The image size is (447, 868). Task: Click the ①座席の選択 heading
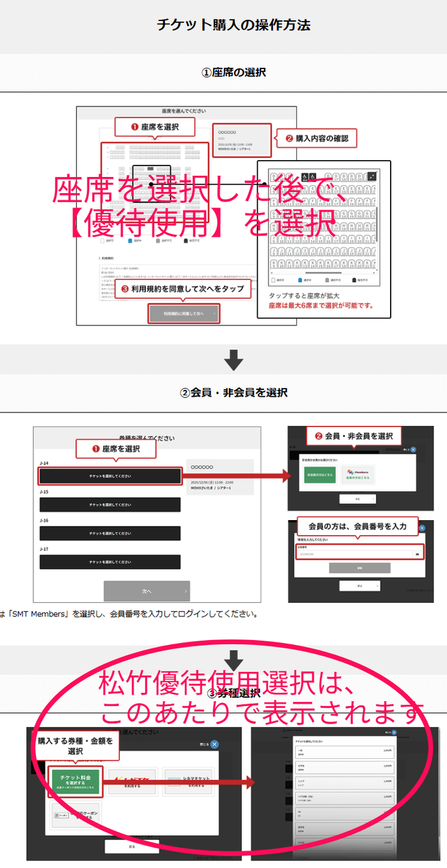pos(233,73)
